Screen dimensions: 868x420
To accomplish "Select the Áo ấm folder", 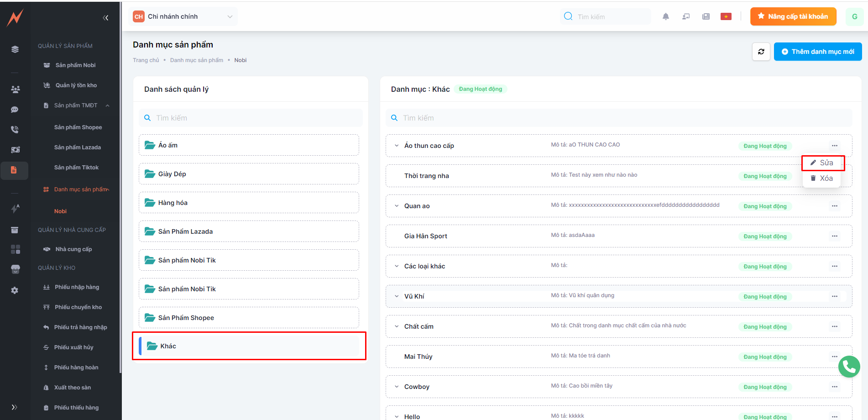I will 249,145.
